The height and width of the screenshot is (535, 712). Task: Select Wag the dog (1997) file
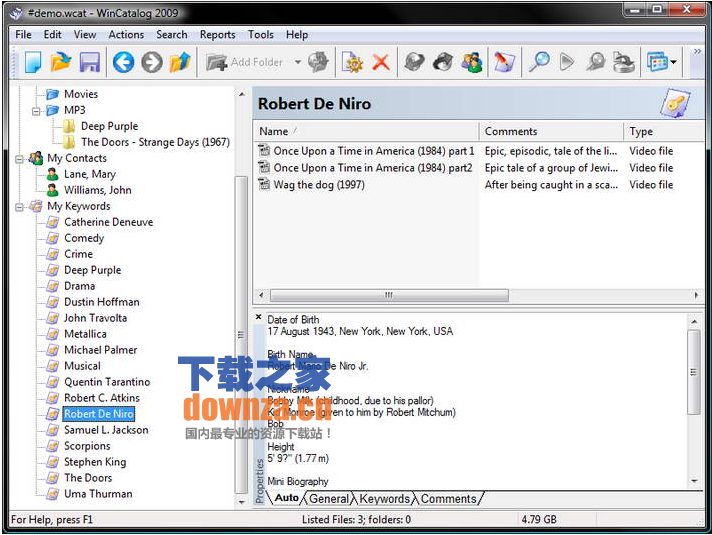tap(319, 185)
